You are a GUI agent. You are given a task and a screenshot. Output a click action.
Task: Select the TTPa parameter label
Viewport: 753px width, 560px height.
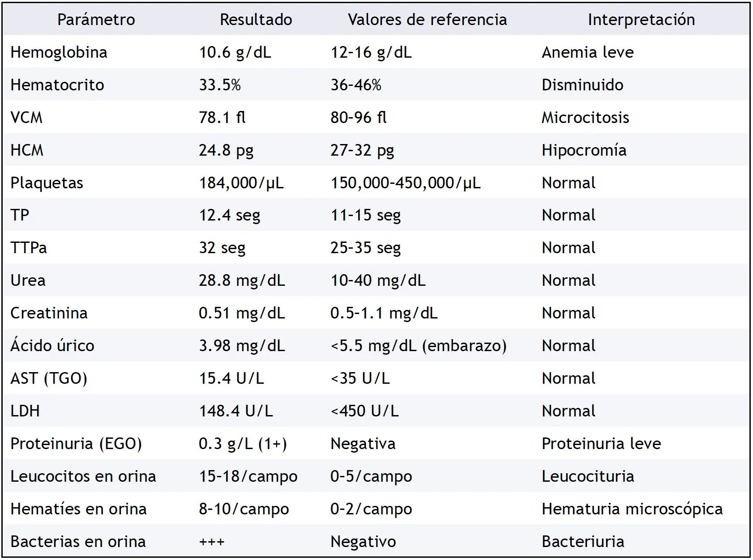click(29, 248)
